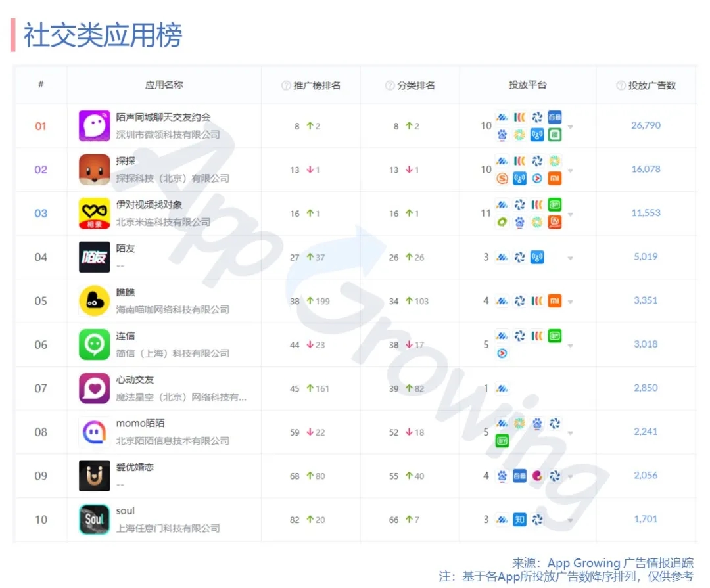710x588 pixels.
Task: Expand platform list arrow in 爱优婚恋 row
Action: [571, 477]
